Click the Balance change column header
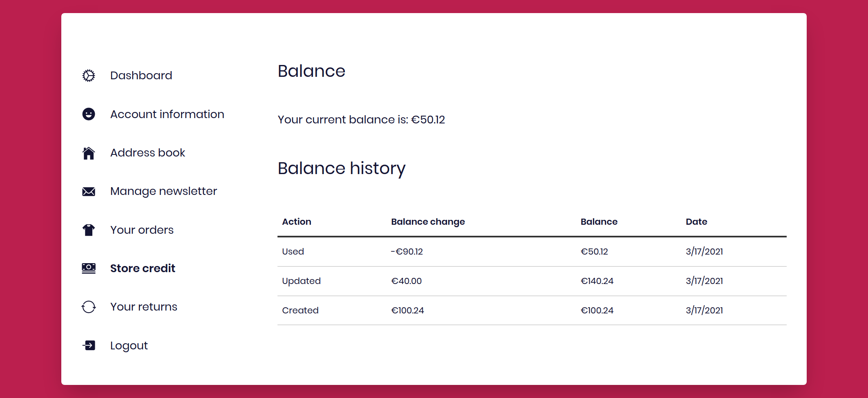868x398 pixels. tap(428, 222)
